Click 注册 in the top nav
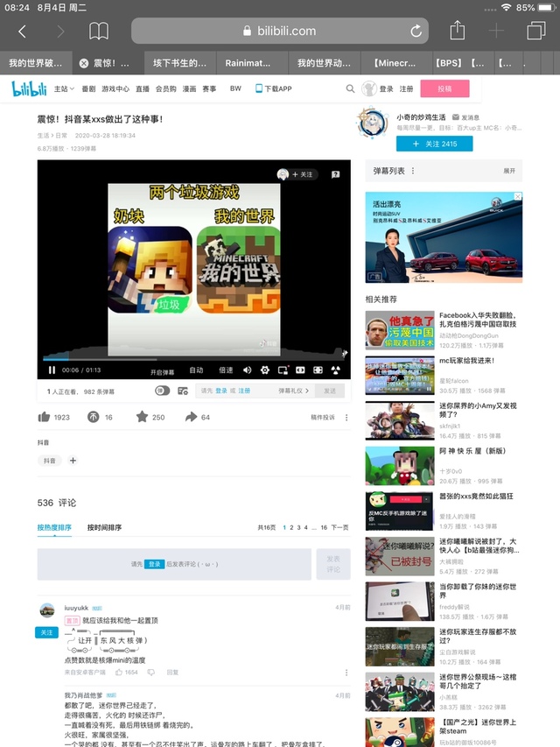The width and height of the screenshot is (560, 747). (x=406, y=89)
